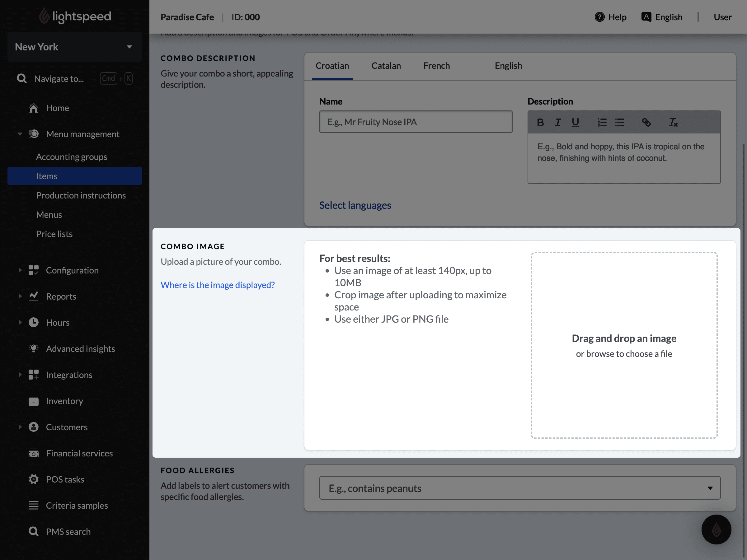747x560 pixels.
Task: Click the Italic formatting icon
Action: coord(557,122)
